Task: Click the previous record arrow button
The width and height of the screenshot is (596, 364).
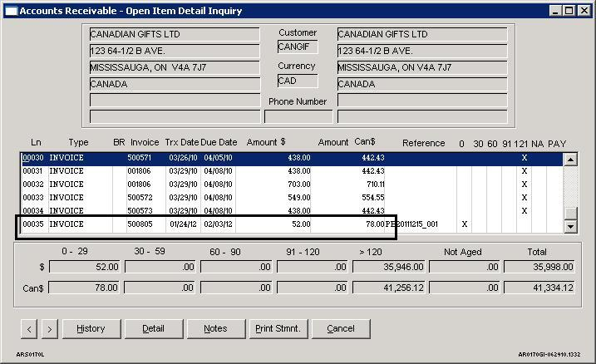Action: pyautogui.click(x=29, y=329)
